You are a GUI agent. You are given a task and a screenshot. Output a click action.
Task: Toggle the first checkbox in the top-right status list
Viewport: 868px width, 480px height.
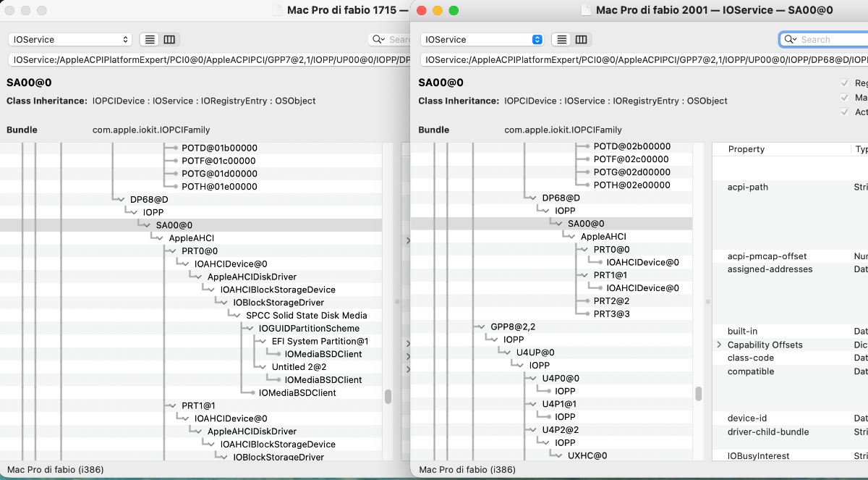tap(844, 83)
